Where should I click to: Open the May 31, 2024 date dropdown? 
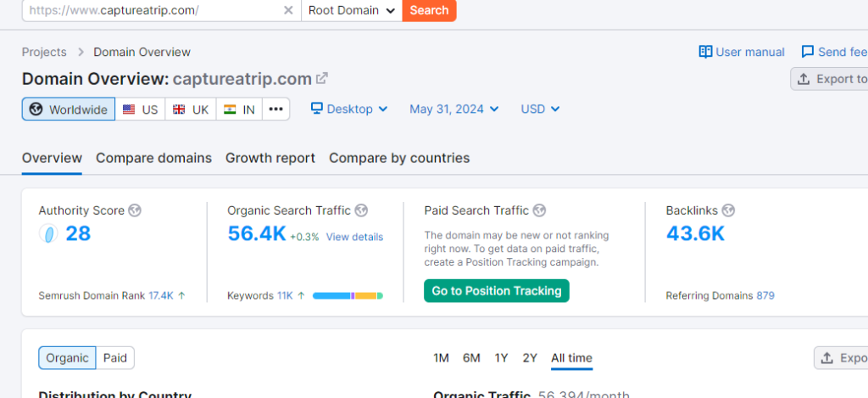click(x=454, y=109)
